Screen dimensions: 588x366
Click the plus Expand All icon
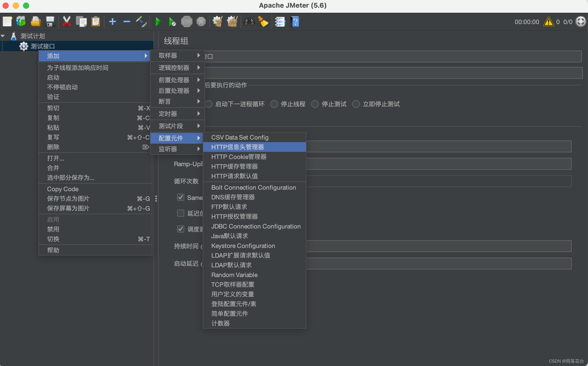click(x=113, y=22)
